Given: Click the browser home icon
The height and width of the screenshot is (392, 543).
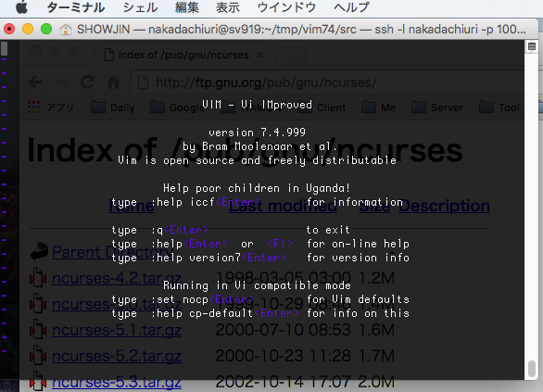Looking at the screenshot, I should click(114, 82).
